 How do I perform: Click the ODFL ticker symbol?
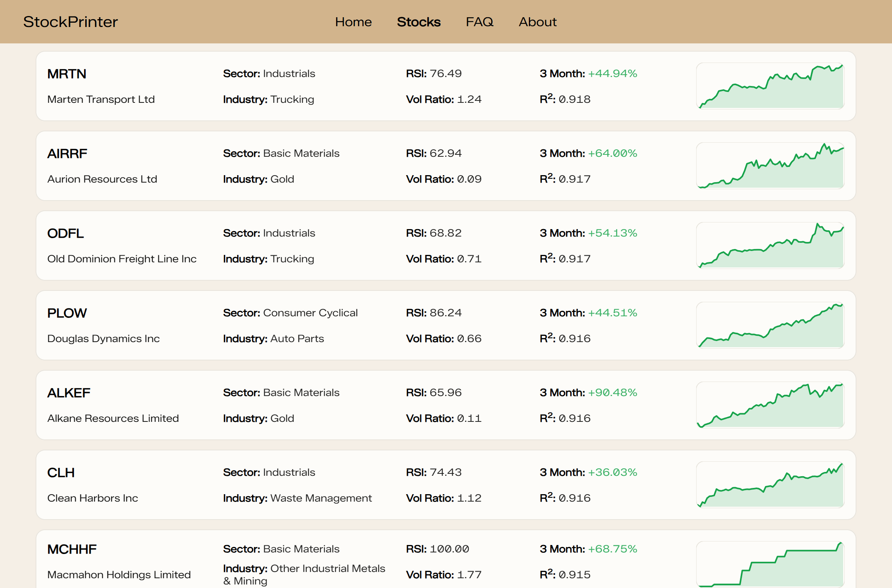coord(65,233)
